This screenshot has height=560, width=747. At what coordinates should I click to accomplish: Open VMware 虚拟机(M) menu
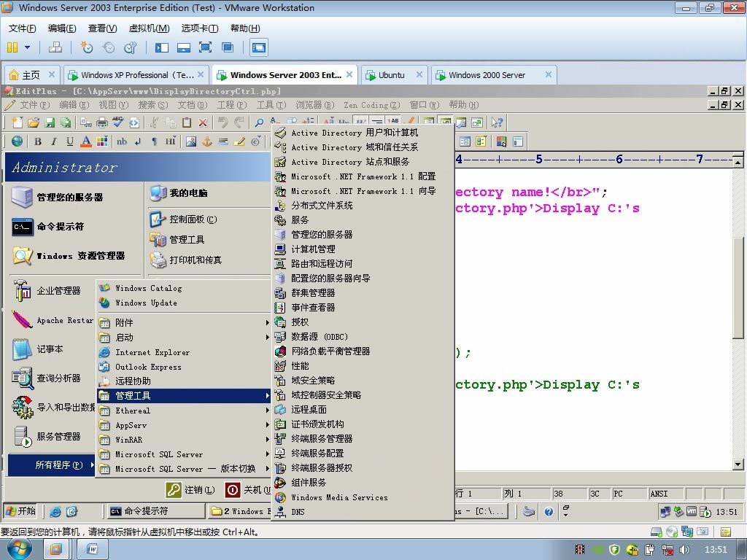coord(149,28)
